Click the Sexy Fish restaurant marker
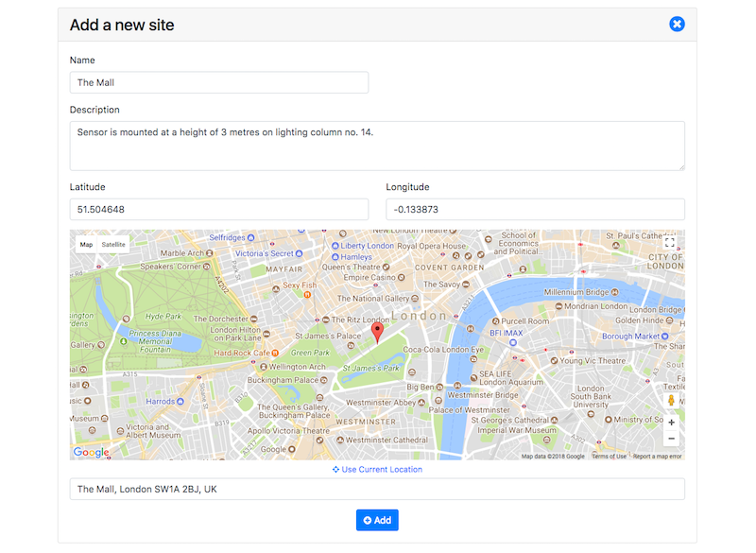This screenshot has height=553, width=756. (307, 294)
